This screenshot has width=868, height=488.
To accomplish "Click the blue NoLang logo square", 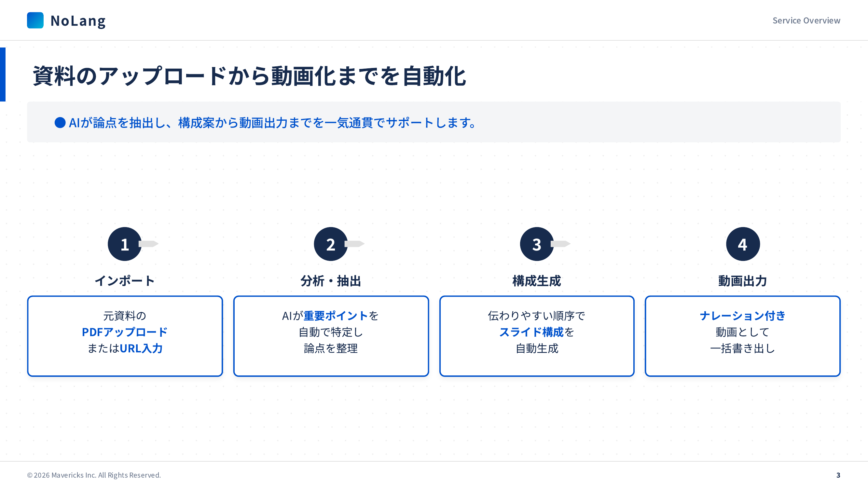I will [35, 20].
